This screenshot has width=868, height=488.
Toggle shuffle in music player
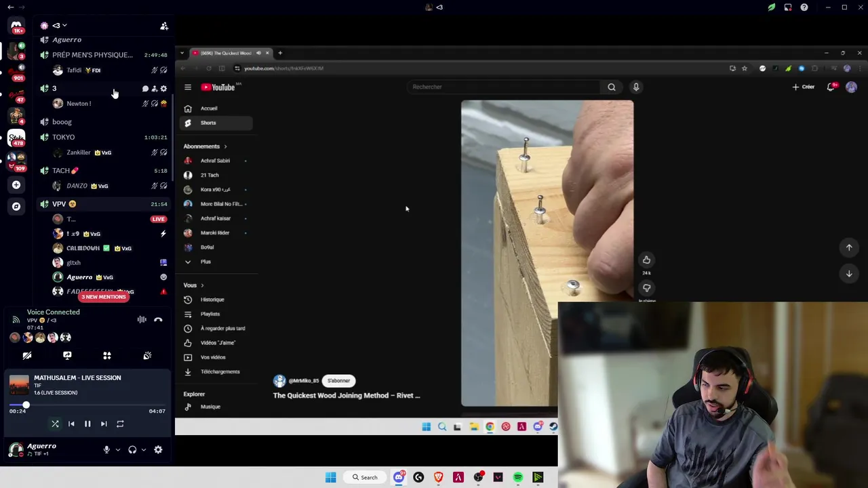(x=55, y=424)
